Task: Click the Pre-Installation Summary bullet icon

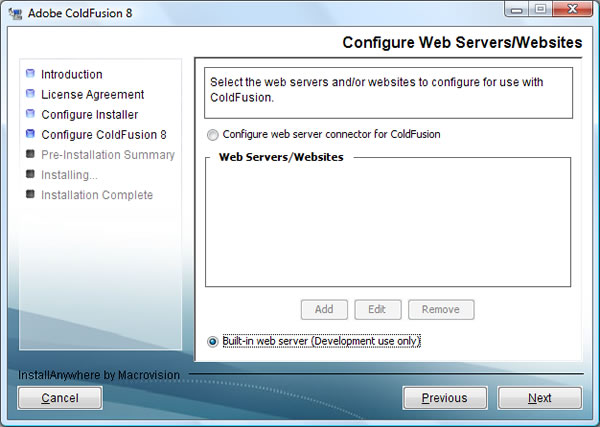Action: 30,154
